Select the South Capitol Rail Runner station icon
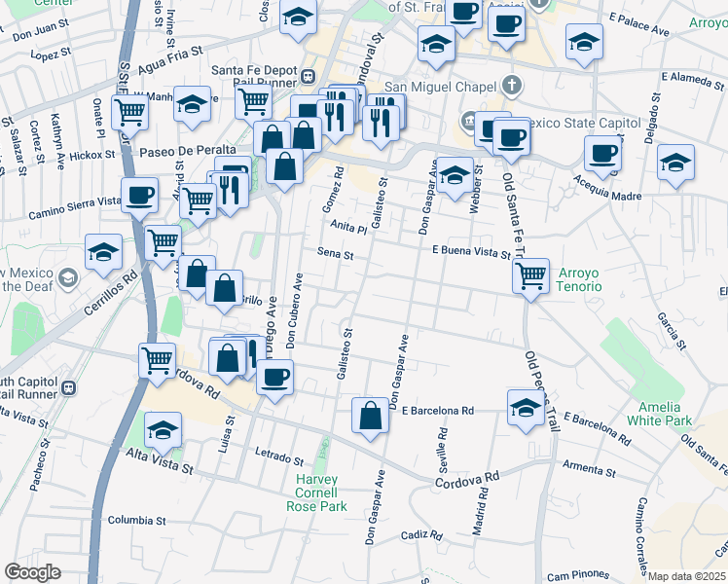 [x=69, y=387]
